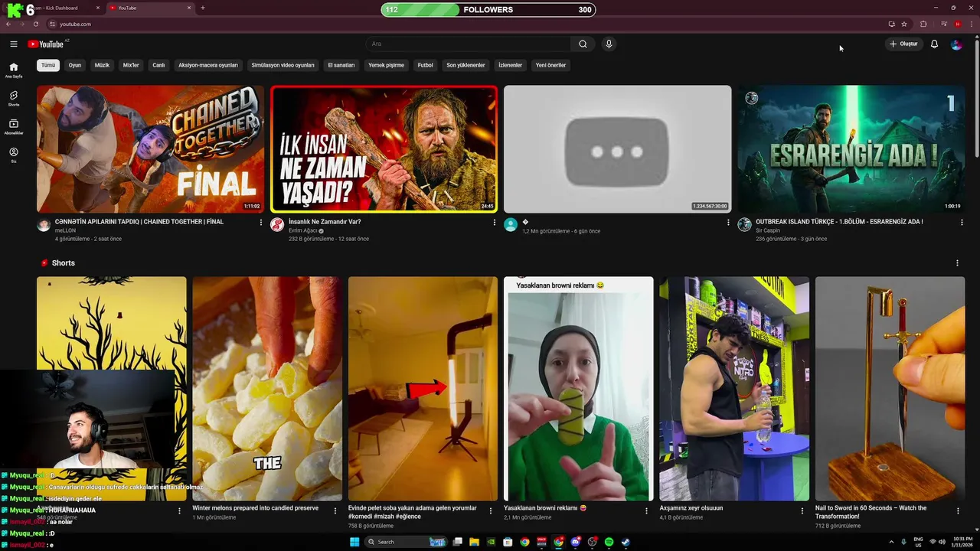Open the pelet soba short thumbnail
This screenshot has width=980, height=551.
click(x=423, y=389)
